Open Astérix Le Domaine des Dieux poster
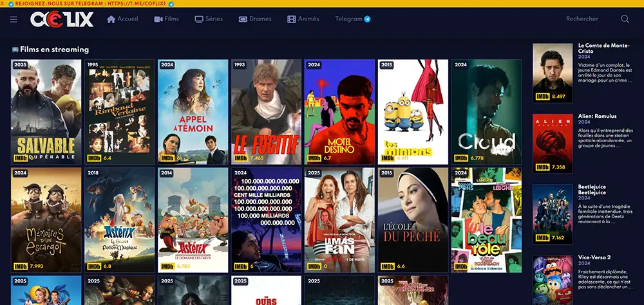Viewport: 644px width, 305px height. pyautogui.click(x=193, y=220)
